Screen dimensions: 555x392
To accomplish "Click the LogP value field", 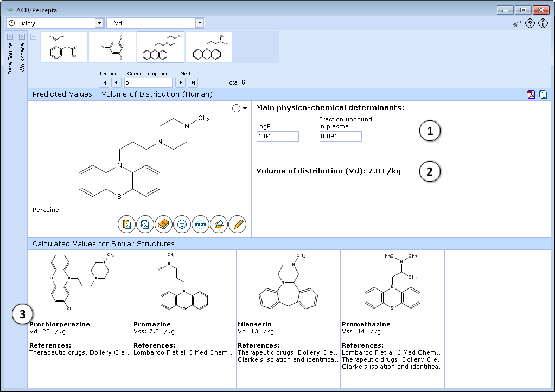I will click(x=278, y=136).
